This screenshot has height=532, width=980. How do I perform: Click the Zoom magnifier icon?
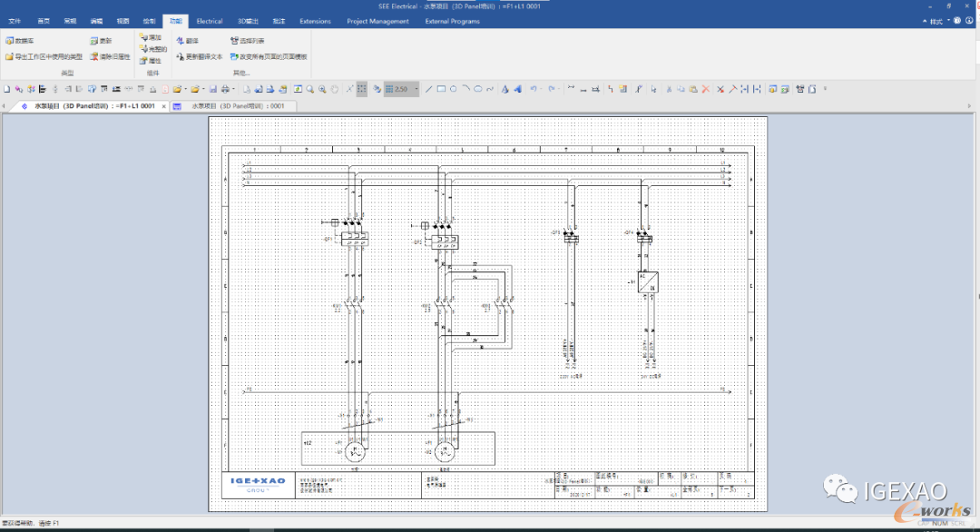tap(310, 89)
